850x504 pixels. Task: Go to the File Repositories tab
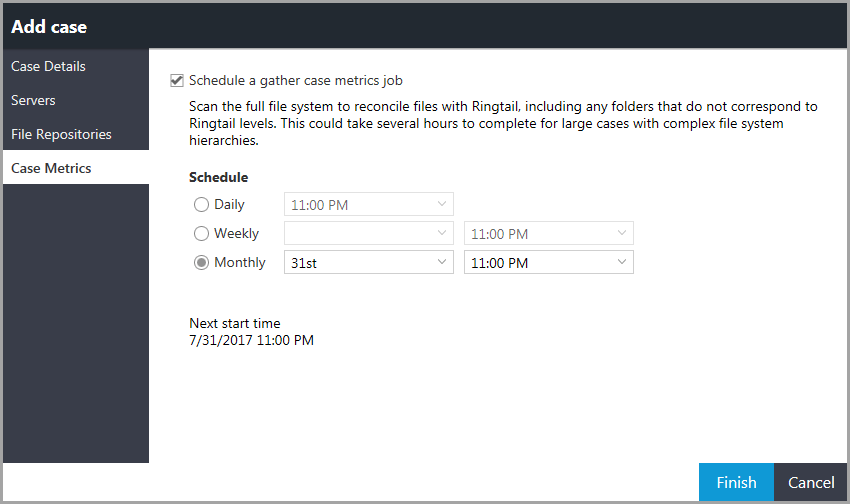tap(76, 134)
